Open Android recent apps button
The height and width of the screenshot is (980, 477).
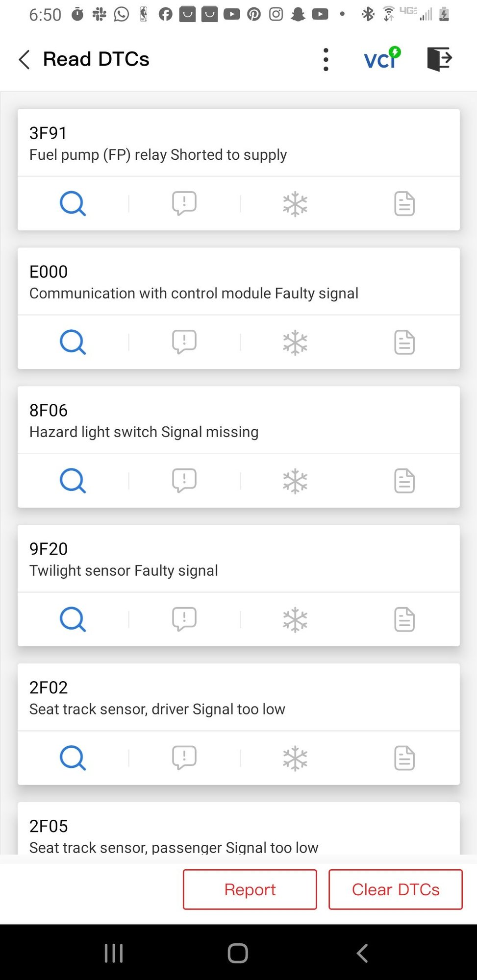coord(114,953)
